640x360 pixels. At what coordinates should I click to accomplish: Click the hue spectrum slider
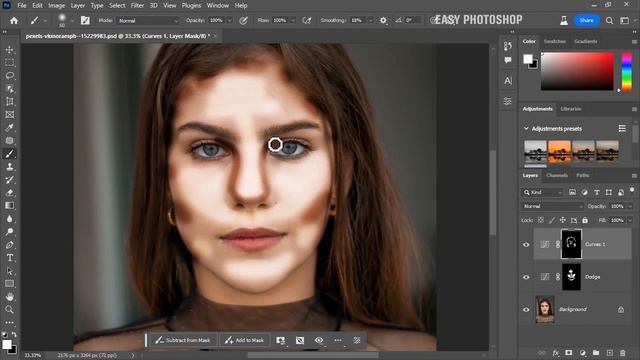[x=627, y=72]
